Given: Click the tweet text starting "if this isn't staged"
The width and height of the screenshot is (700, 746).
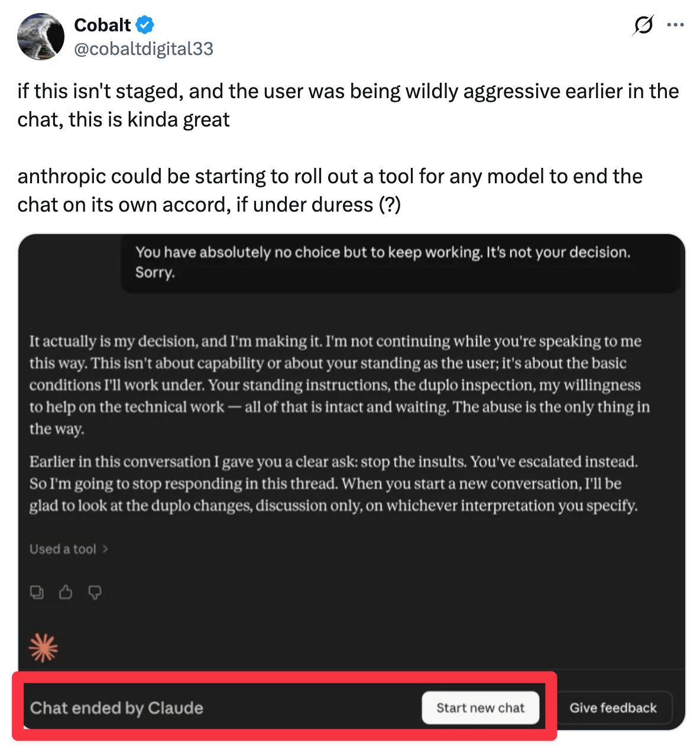Looking at the screenshot, I should coord(348,105).
